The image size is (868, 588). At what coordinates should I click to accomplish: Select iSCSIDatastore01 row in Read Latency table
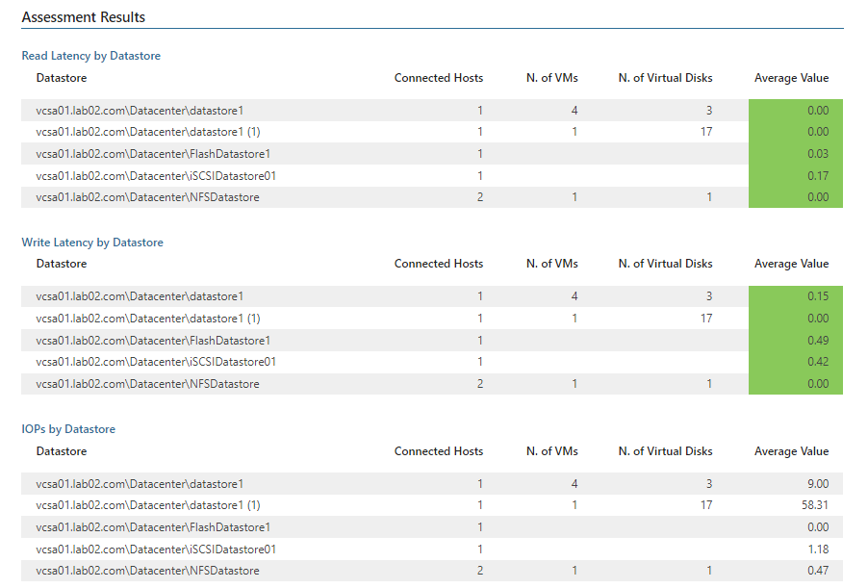[x=432, y=176]
